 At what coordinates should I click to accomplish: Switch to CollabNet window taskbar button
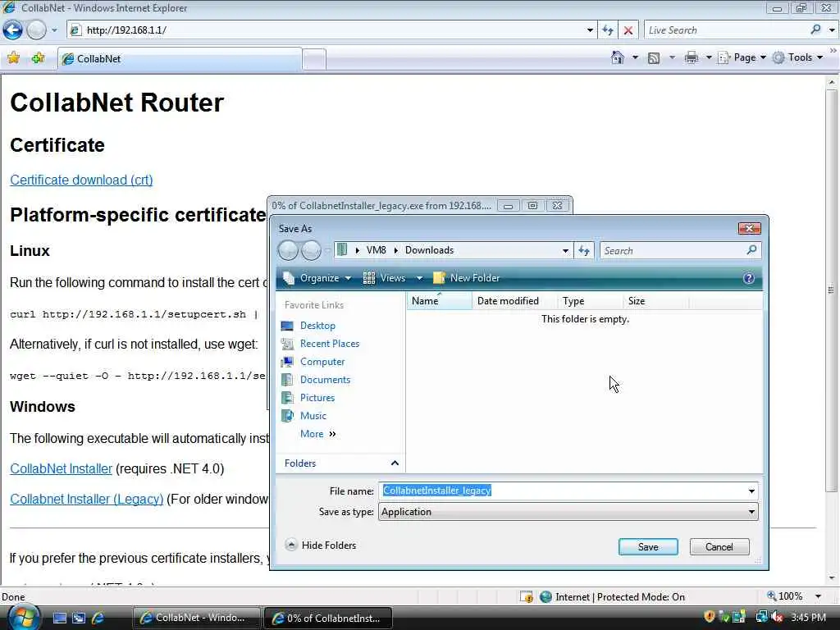(196, 618)
